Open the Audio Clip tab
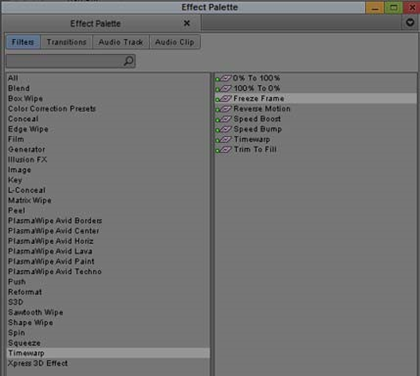The width and height of the screenshot is (420, 376). (x=175, y=42)
